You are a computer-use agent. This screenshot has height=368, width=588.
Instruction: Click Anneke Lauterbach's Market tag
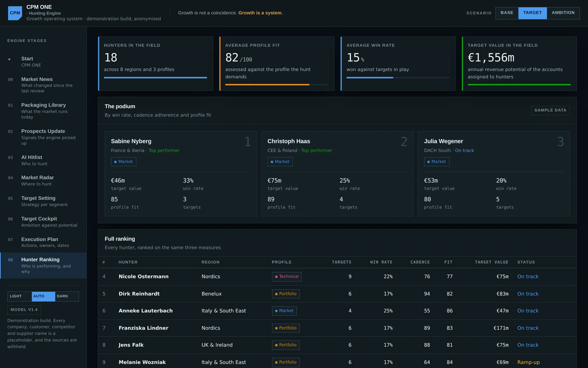[x=284, y=311]
